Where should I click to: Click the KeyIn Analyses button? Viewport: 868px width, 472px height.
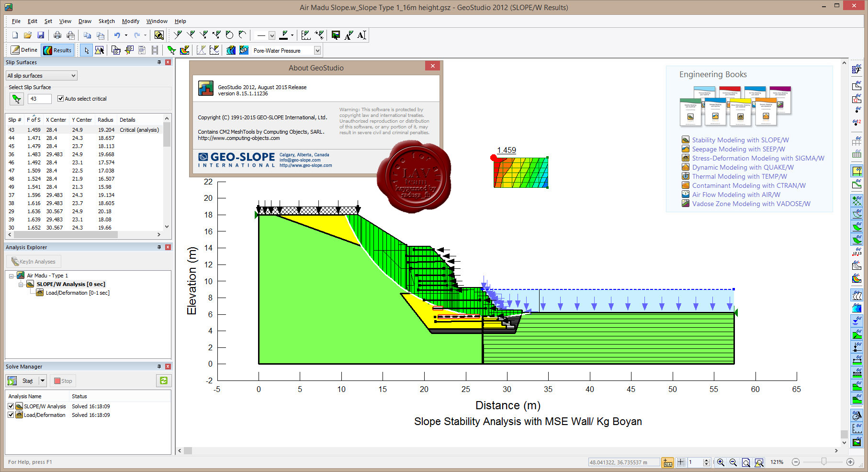pyautogui.click(x=34, y=262)
